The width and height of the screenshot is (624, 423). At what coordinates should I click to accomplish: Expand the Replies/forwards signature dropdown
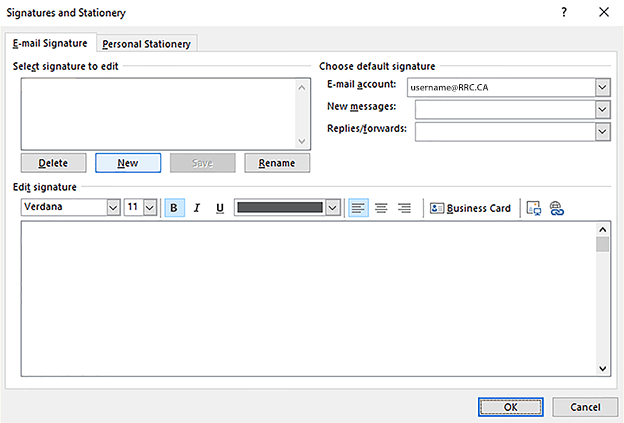pos(602,131)
